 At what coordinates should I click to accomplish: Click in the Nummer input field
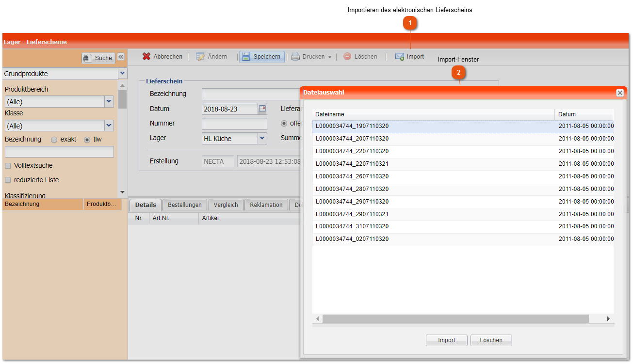click(234, 124)
